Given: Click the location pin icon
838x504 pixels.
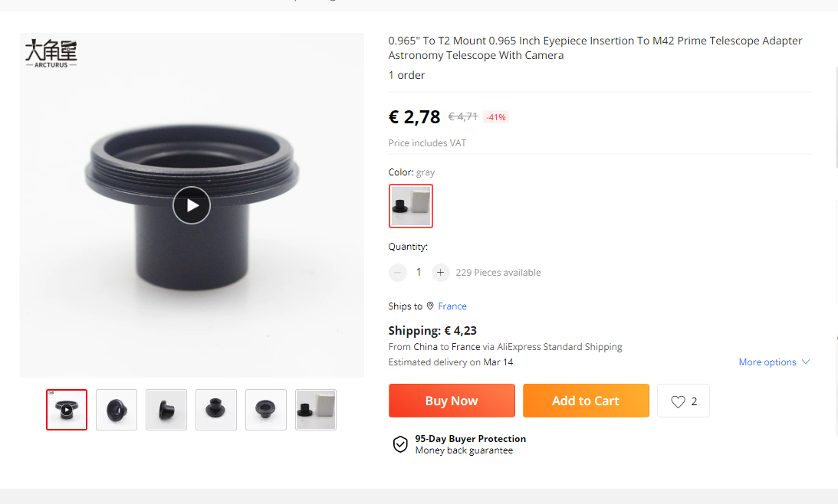Looking at the screenshot, I should (430, 306).
